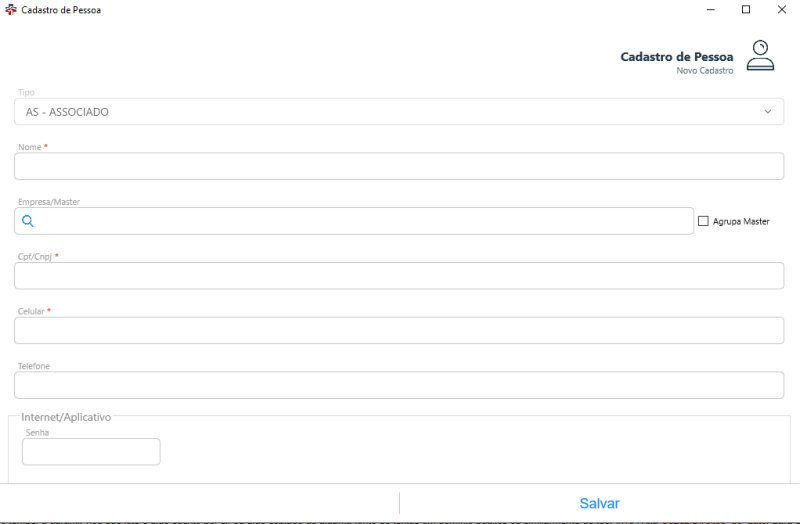Focus the Empresa/Master search field
800x524 pixels.
pos(360,221)
